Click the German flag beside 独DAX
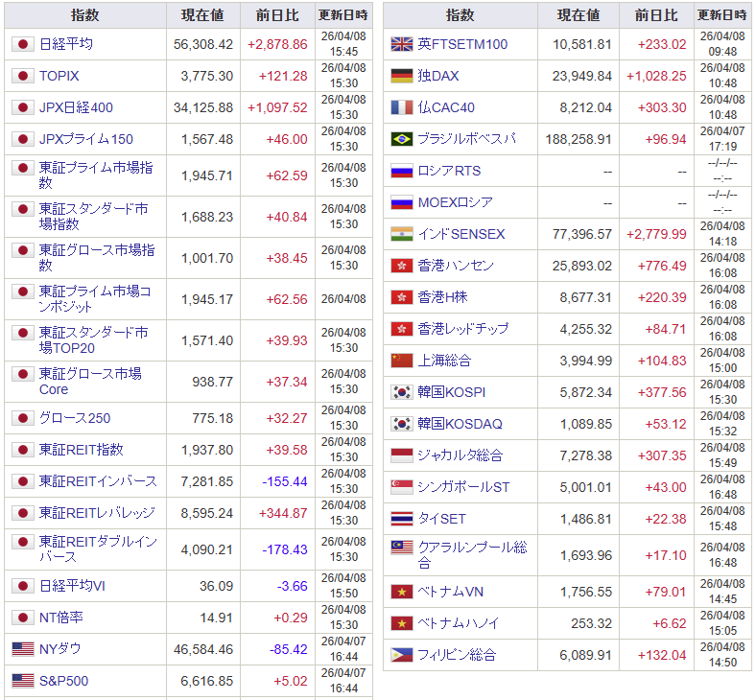 (x=402, y=76)
